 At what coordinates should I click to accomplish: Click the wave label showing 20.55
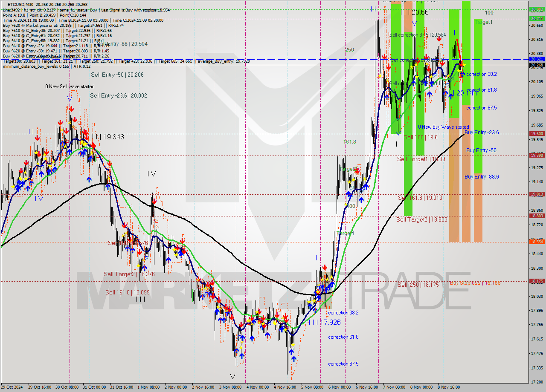pos(415,13)
